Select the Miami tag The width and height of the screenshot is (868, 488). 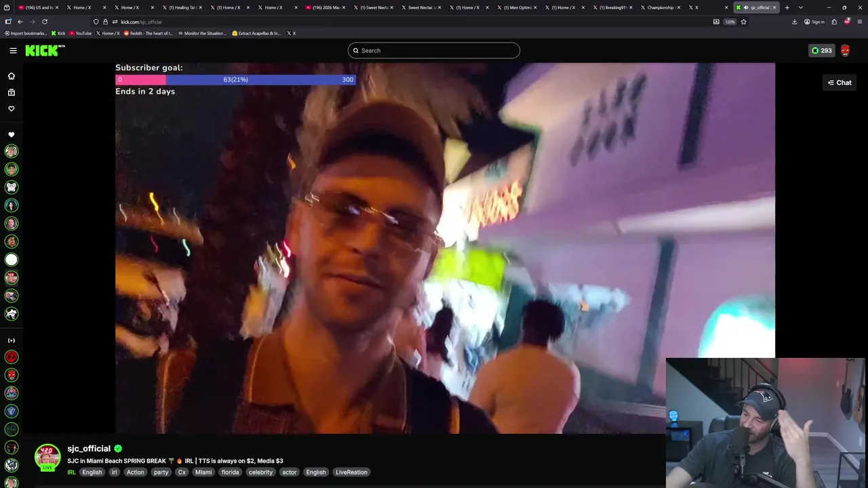203,472
